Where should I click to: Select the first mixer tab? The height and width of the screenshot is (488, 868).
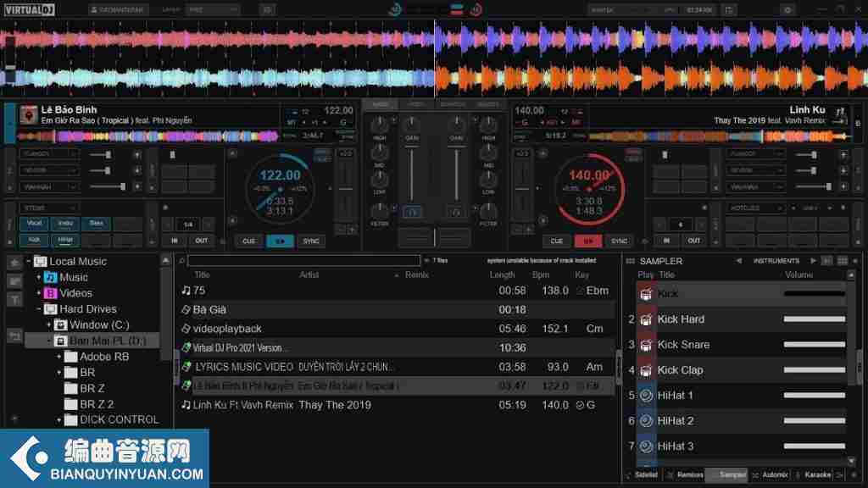pyautogui.click(x=381, y=104)
